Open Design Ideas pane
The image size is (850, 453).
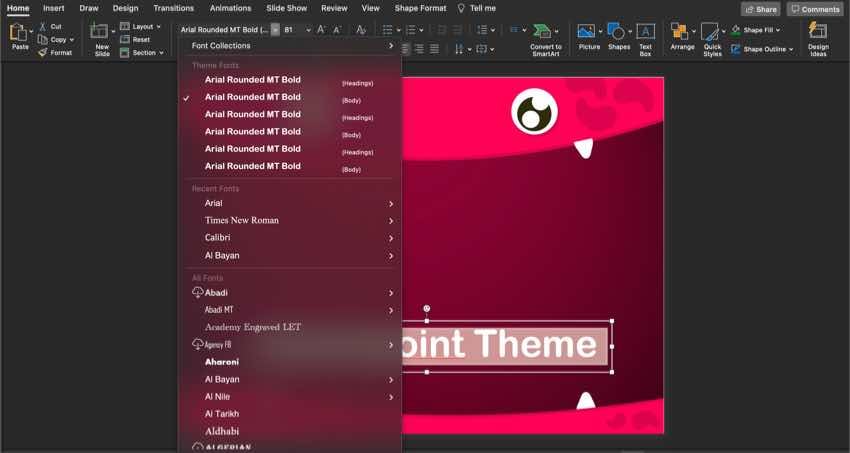(818, 33)
